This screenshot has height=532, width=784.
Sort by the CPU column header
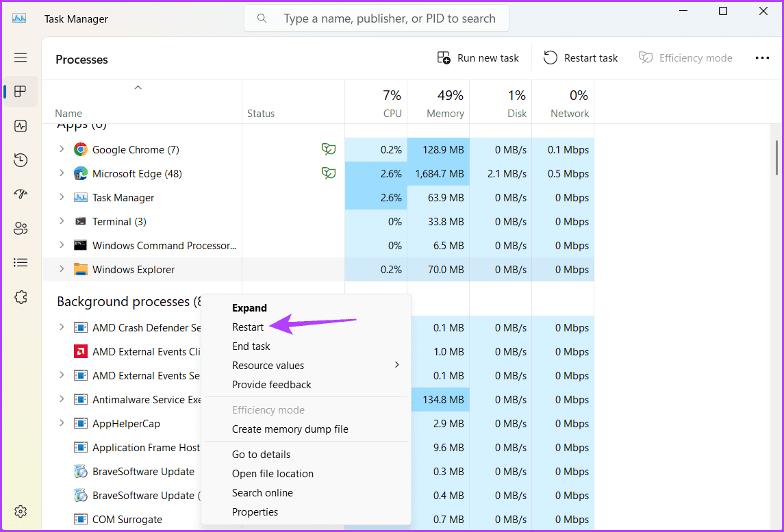[376, 102]
